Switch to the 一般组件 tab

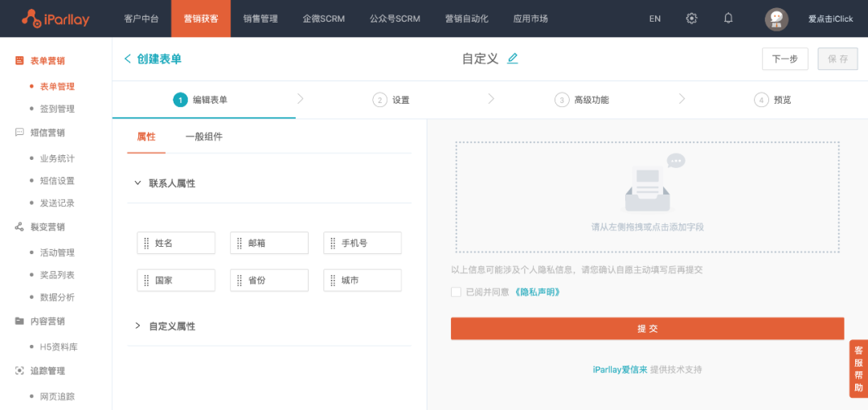pyautogui.click(x=203, y=137)
